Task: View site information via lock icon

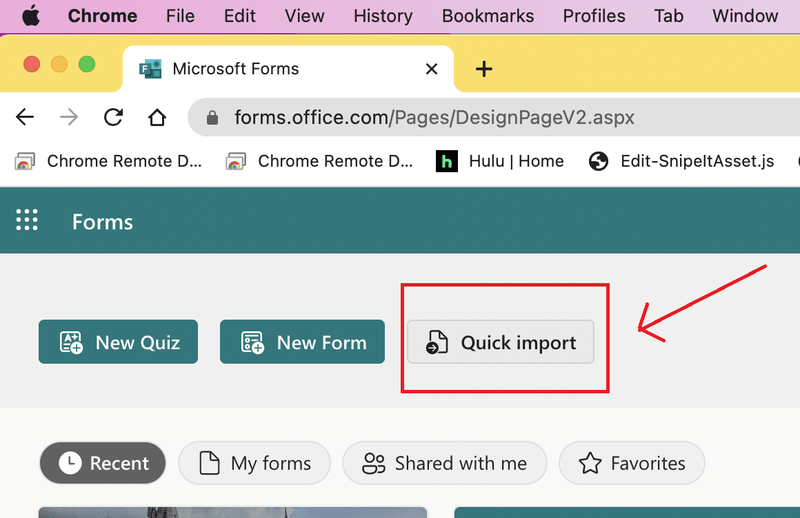Action: click(212, 118)
